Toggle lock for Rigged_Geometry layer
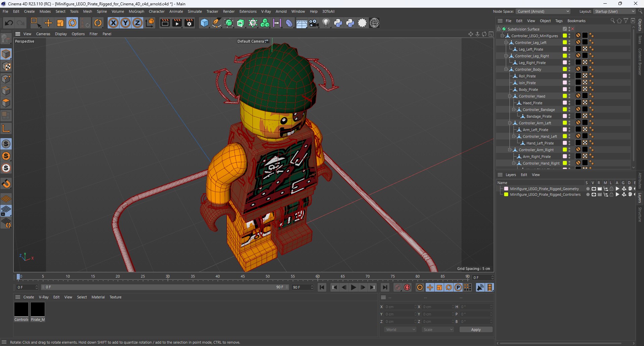The image size is (644, 346). (611, 189)
